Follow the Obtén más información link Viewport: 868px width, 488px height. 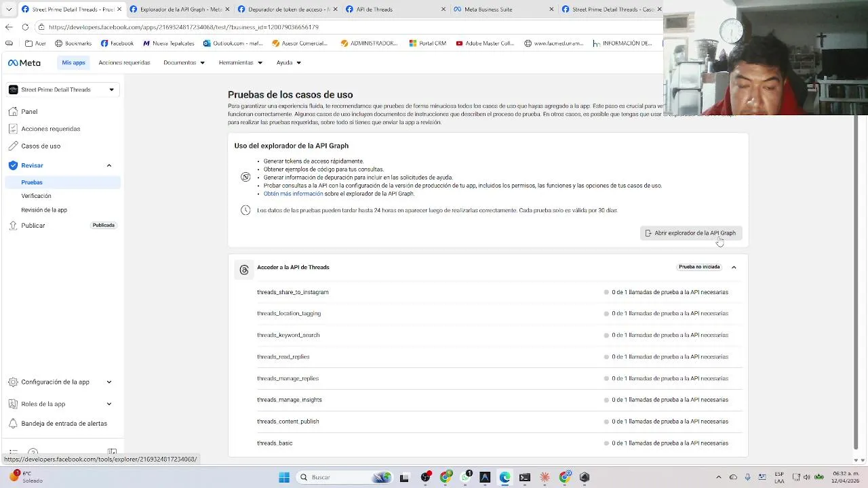(x=293, y=194)
